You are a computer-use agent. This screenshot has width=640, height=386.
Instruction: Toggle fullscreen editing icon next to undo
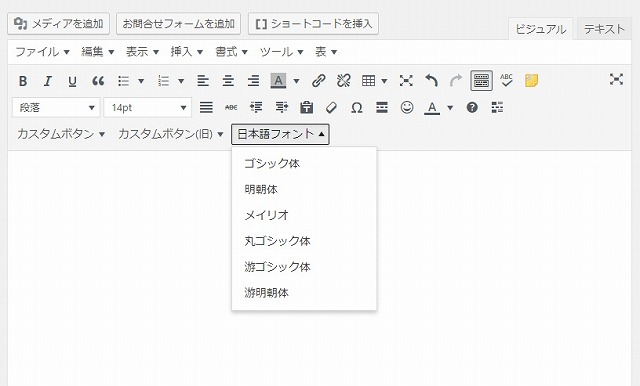tap(406, 81)
